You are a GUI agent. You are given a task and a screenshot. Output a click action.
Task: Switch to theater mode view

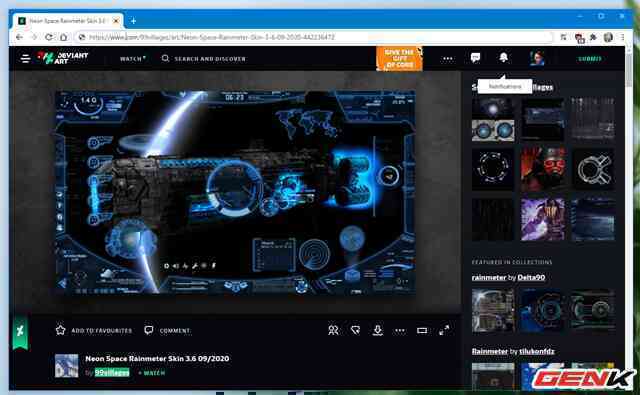tap(422, 331)
